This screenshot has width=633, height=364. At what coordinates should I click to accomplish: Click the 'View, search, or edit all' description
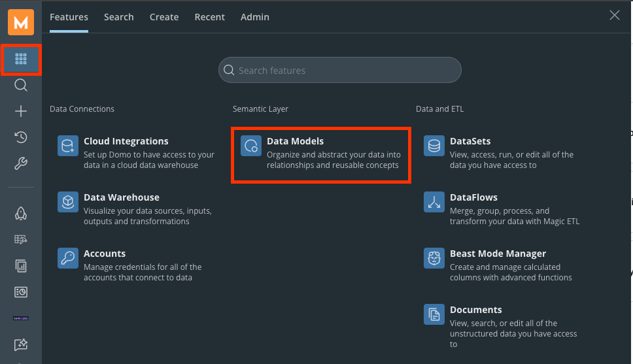pyautogui.click(x=513, y=334)
